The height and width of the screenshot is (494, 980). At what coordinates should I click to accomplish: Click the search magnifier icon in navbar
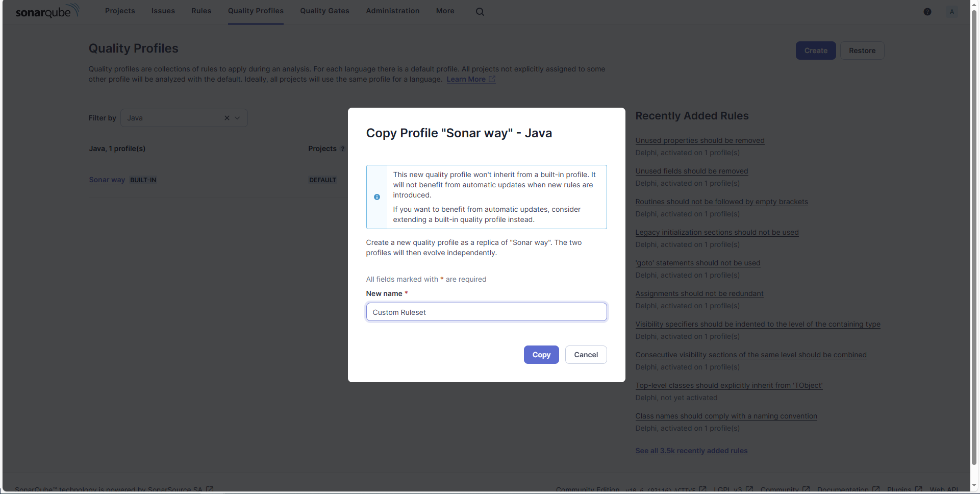pyautogui.click(x=480, y=12)
